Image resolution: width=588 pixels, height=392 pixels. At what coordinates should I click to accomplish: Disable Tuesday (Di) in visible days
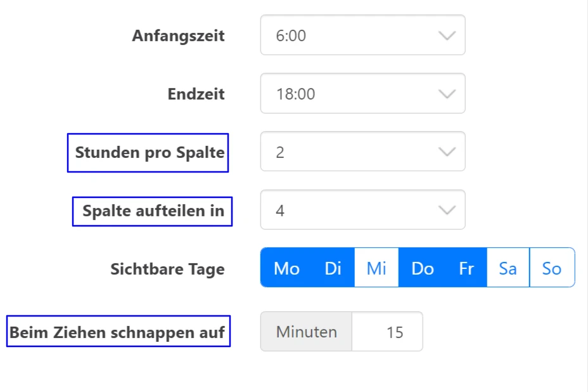pos(333,268)
